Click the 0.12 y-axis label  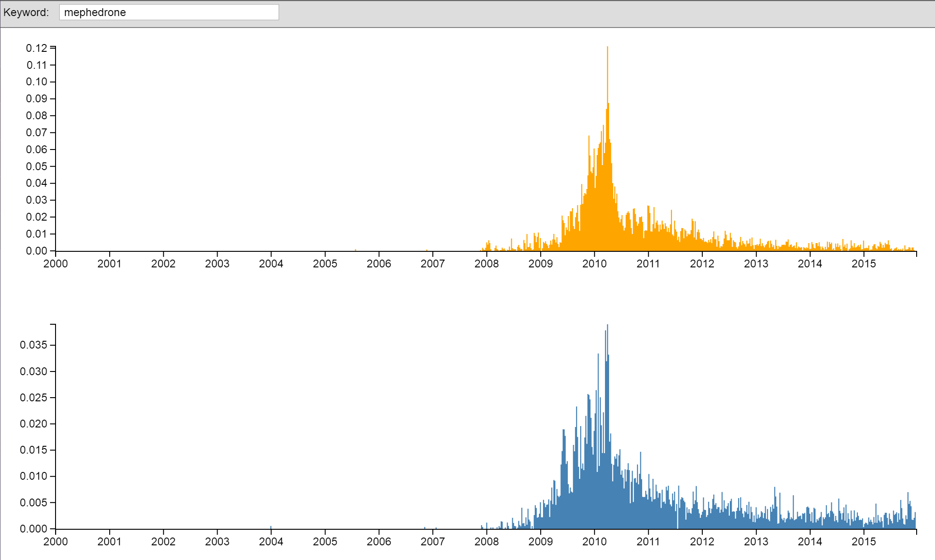(37, 48)
